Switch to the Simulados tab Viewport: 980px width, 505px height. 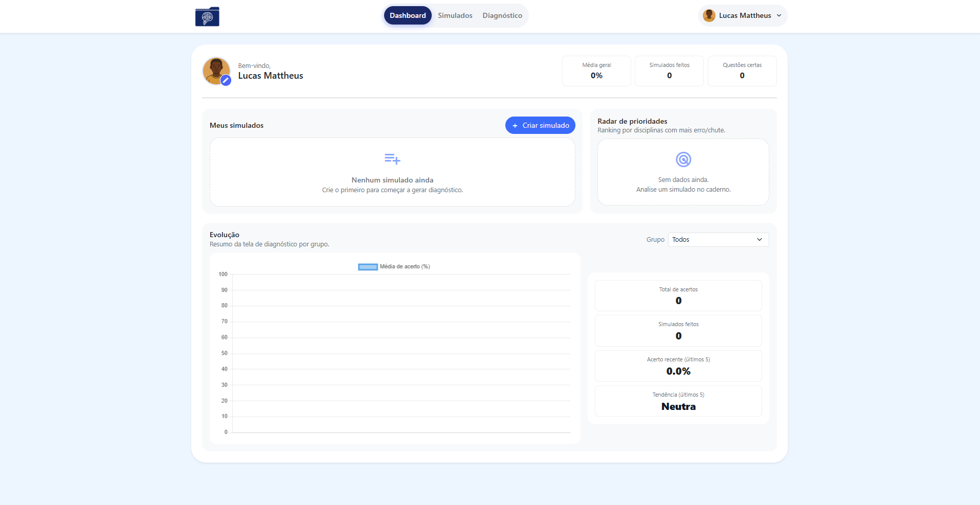coord(455,15)
